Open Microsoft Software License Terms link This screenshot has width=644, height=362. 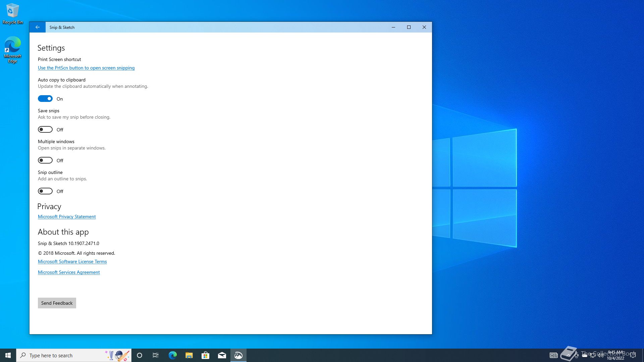coord(72,261)
